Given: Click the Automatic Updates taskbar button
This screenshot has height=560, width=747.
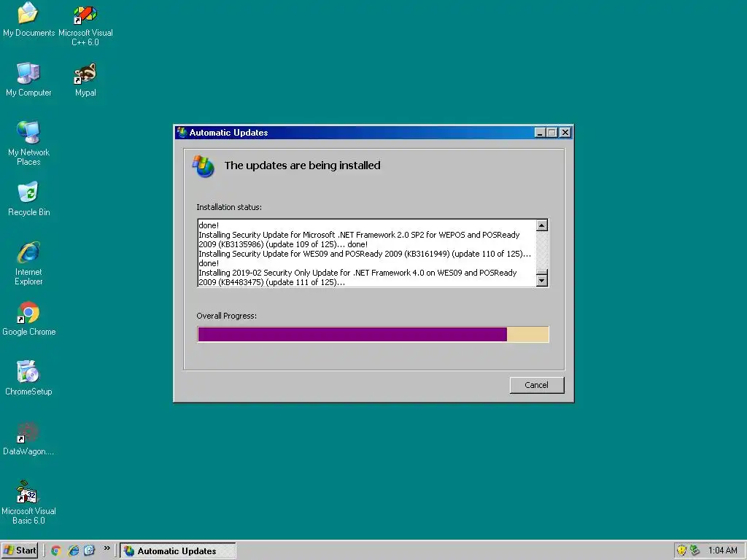Looking at the screenshot, I should [178, 551].
